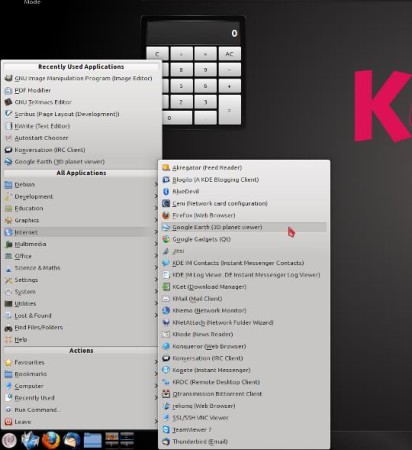Viewport: 412px width, 450px height.
Task: Click the KGet download manager icon
Action: [166, 287]
